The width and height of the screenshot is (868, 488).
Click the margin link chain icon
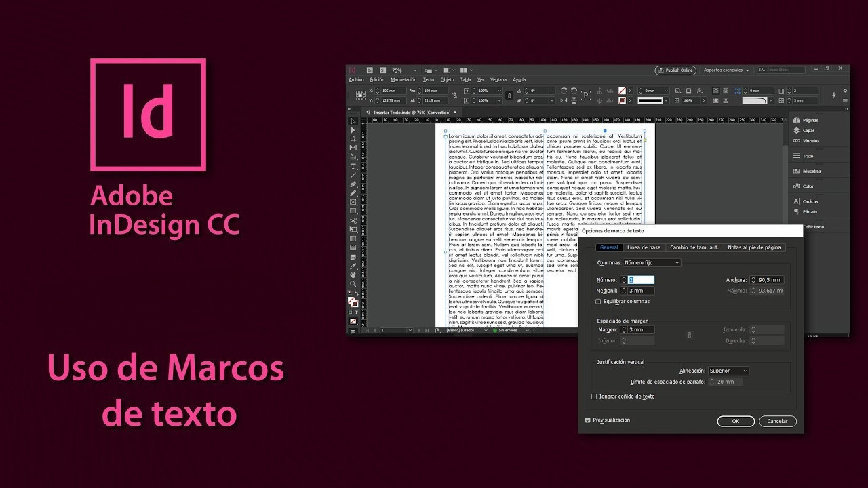(689, 335)
